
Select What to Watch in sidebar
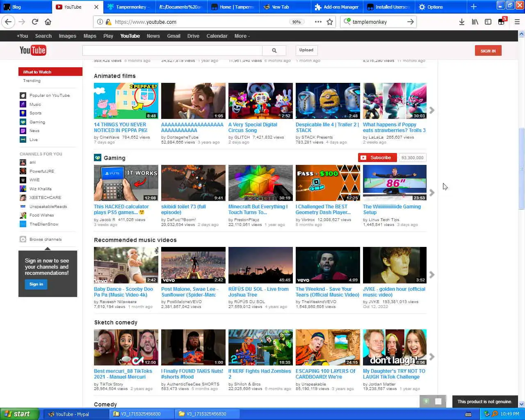(50, 72)
